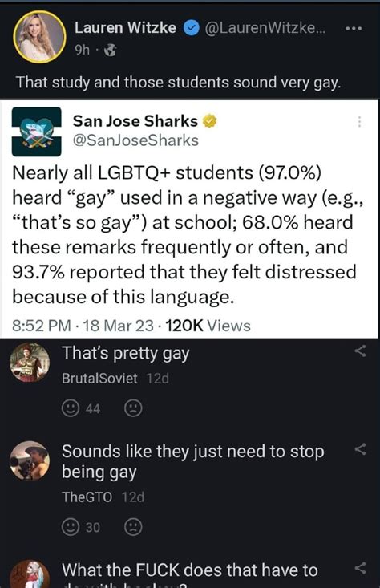Open TheGTO's avatar
The image size is (380, 588).
pos(30,461)
